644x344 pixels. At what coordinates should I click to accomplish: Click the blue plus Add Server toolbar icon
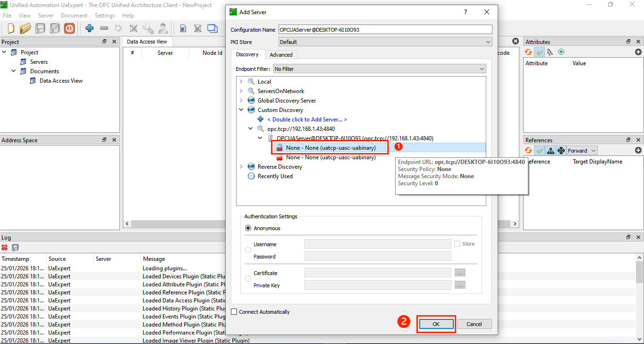(x=89, y=28)
